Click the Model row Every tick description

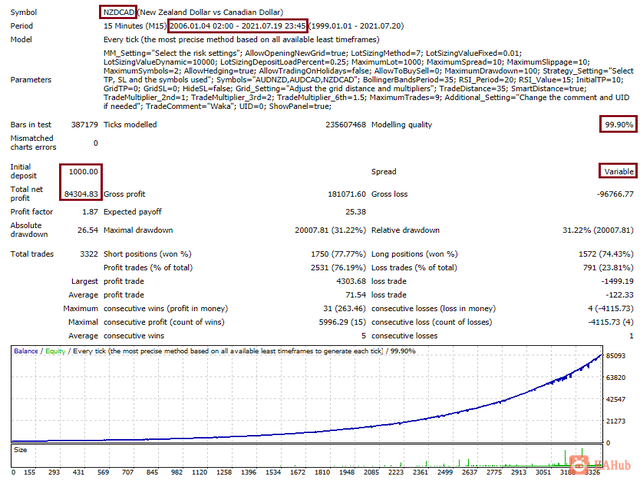tap(241, 40)
